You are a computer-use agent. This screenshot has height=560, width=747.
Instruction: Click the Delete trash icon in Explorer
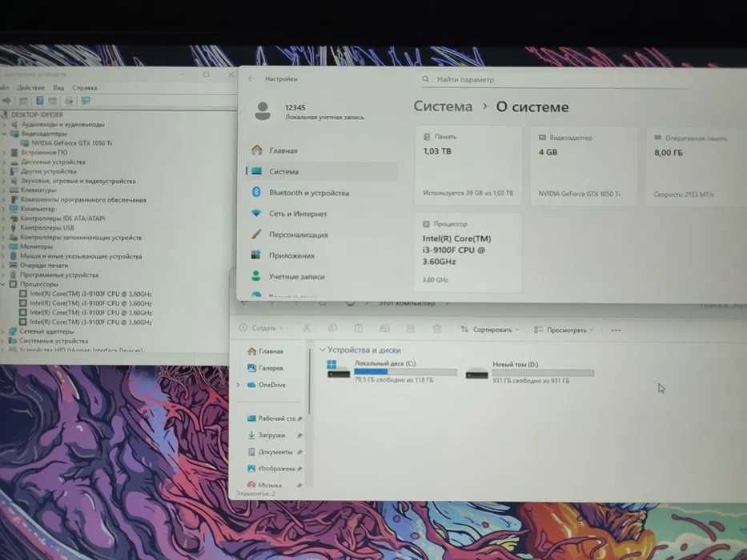(x=436, y=328)
